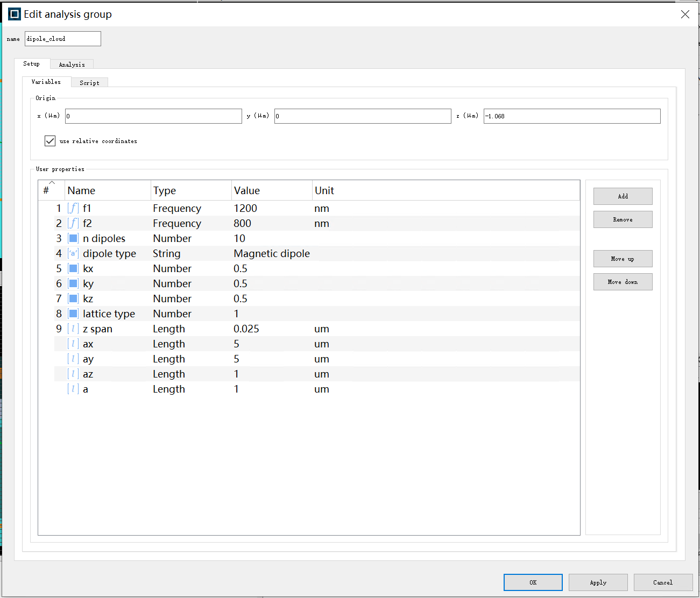Click the length icon beside az
This screenshot has width=700, height=598.
[73, 374]
